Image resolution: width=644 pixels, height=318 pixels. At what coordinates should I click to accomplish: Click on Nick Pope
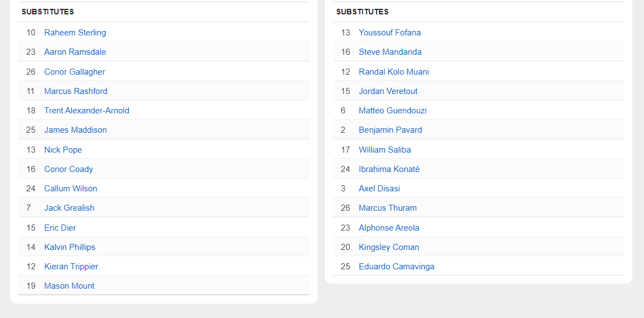click(x=63, y=150)
